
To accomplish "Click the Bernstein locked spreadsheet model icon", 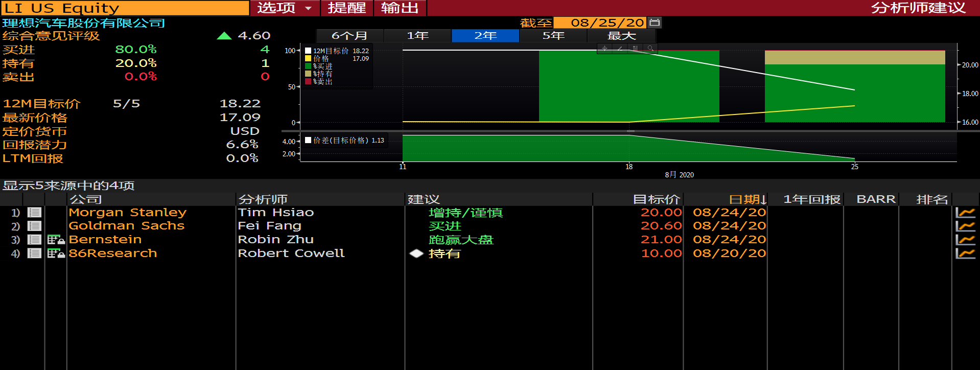I will (x=56, y=240).
